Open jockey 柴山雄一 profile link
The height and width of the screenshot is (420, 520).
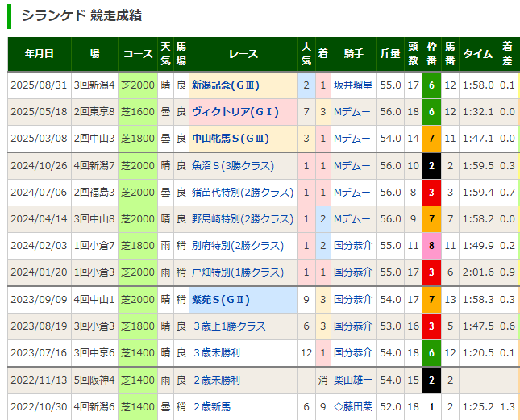pyautogui.click(x=353, y=380)
